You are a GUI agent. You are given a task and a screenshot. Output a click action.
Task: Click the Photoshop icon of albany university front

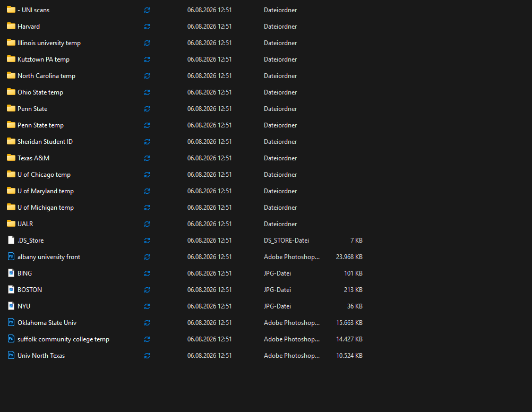point(11,256)
